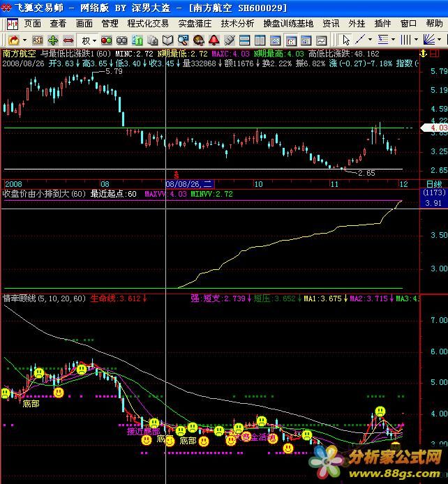Open the 资讯 menu
Viewport: 448px width, 484px height.
click(x=331, y=24)
